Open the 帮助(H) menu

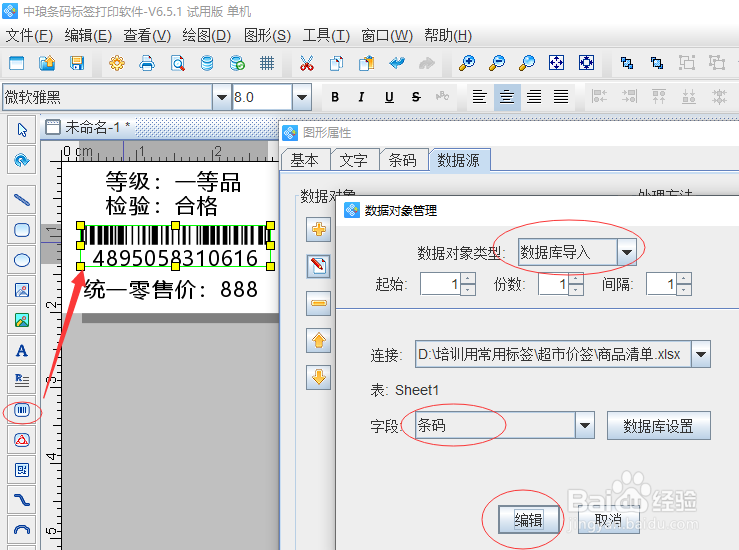448,35
